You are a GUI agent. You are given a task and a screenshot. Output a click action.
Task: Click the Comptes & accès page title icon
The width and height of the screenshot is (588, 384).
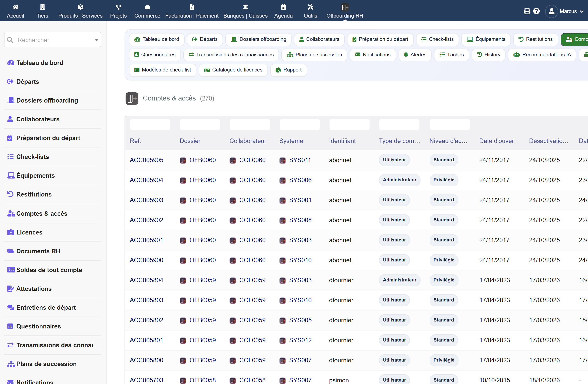pyautogui.click(x=132, y=98)
